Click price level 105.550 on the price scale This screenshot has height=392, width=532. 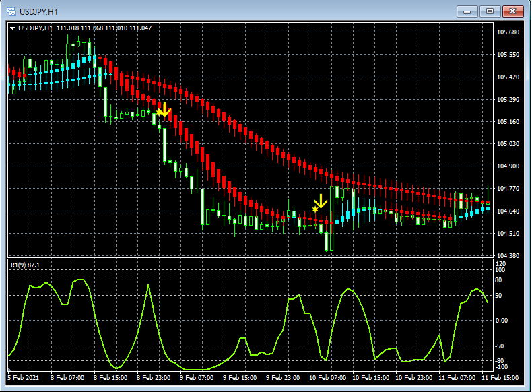click(x=508, y=55)
